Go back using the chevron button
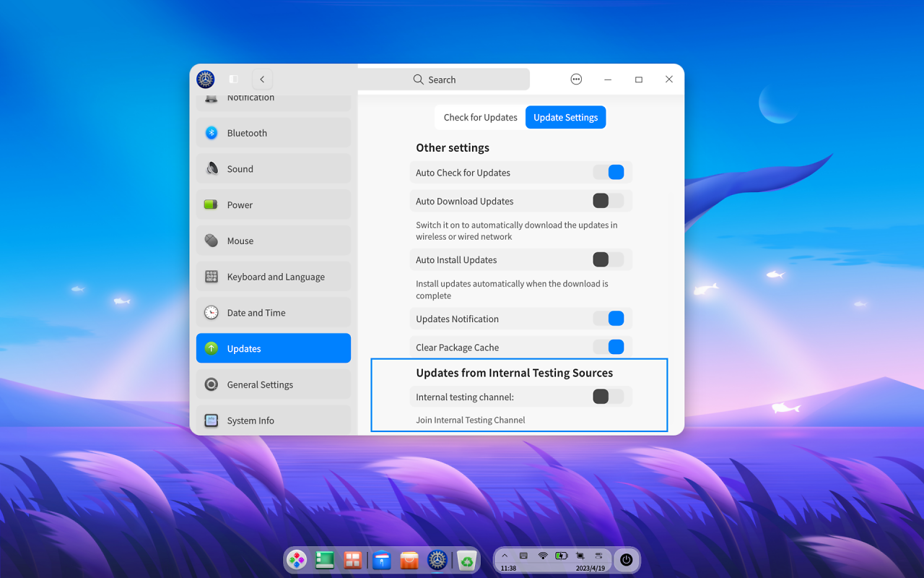The image size is (924, 578). pyautogui.click(x=262, y=79)
